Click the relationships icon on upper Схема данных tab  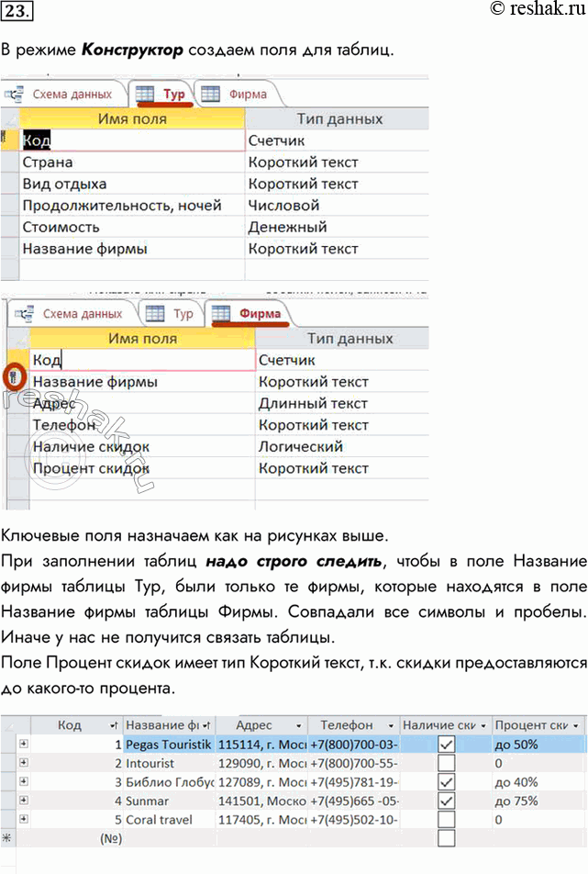click(x=14, y=95)
